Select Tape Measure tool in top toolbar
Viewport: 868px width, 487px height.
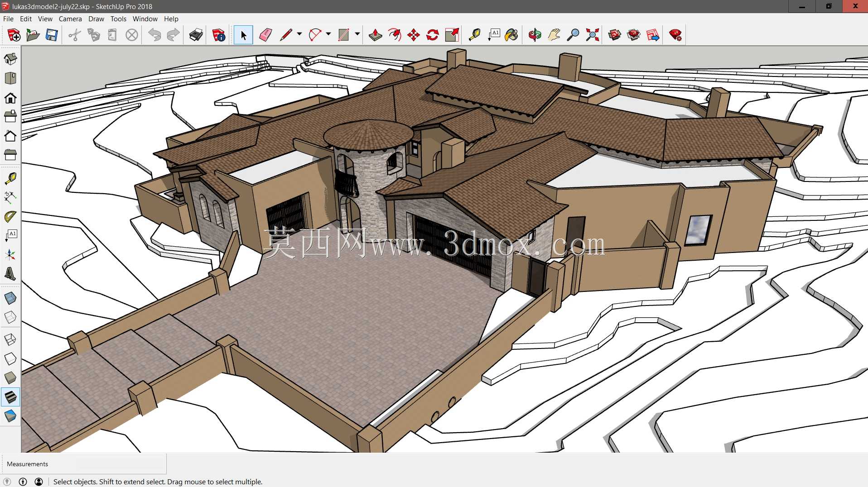click(x=474, y=35)
